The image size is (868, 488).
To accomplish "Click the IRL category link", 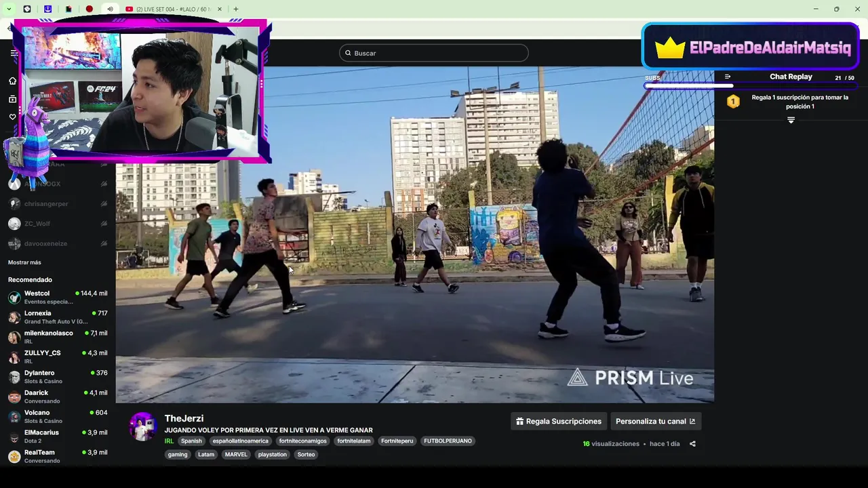I will click(x=169, y=441).
